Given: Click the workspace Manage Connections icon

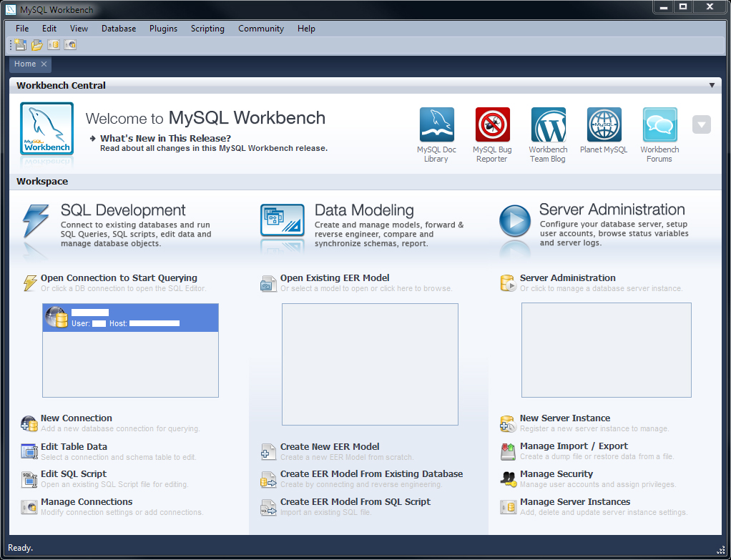Looking at the screenshot, I should point(29,507).
